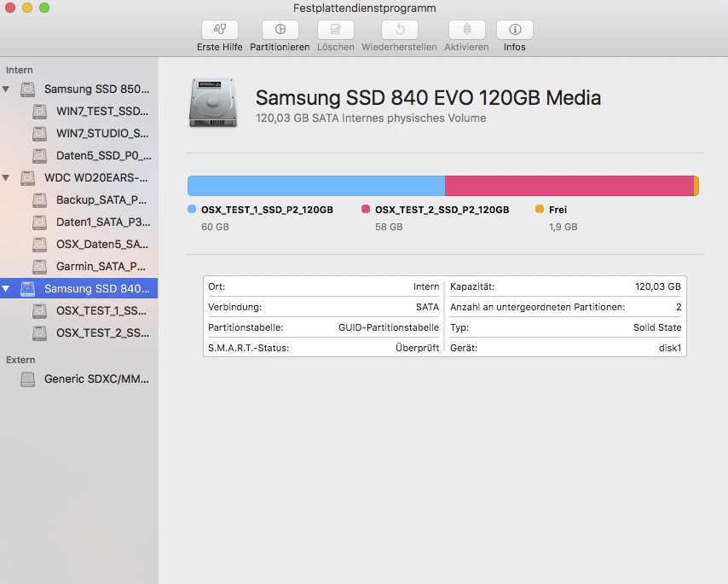Click the S.M.A.R.T.-Status Überprüft value

tap(418, 348)
